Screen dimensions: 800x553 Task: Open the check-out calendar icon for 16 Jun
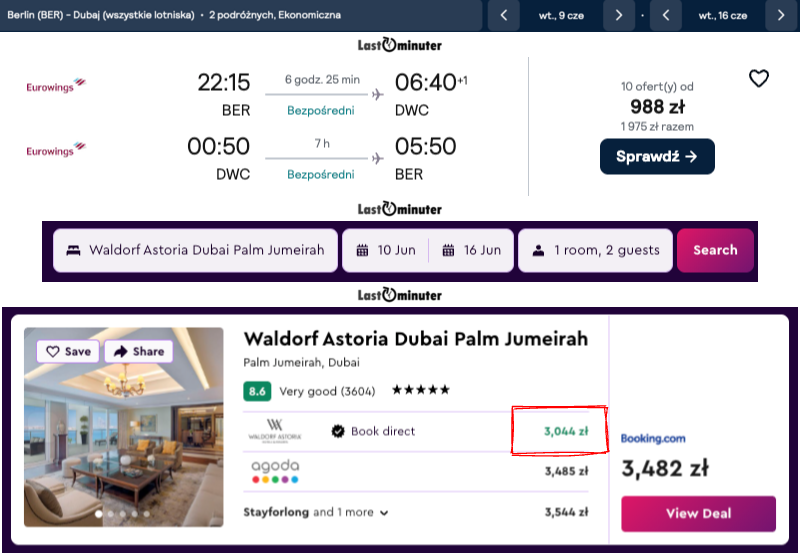(x=448, y=250)
